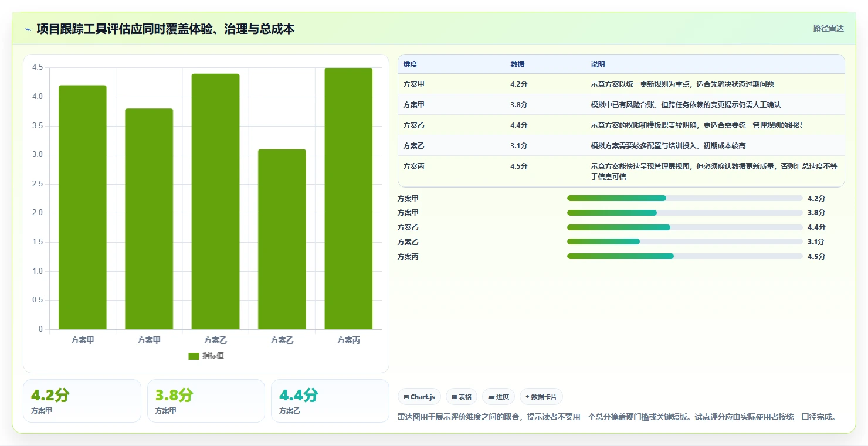Click the progress bar showing 3.8分
This screenshot has width=868, height=446.
click(684, 213)
